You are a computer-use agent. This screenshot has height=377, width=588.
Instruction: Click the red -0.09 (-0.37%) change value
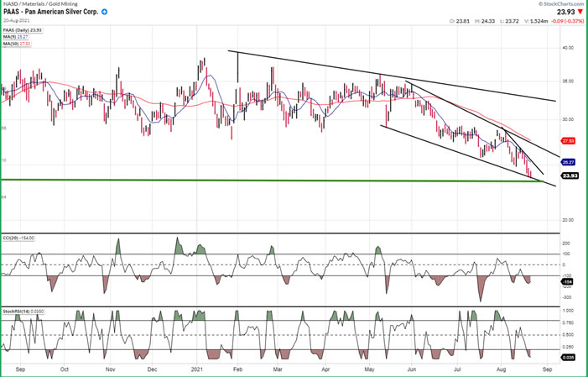(x=565, y=21)
